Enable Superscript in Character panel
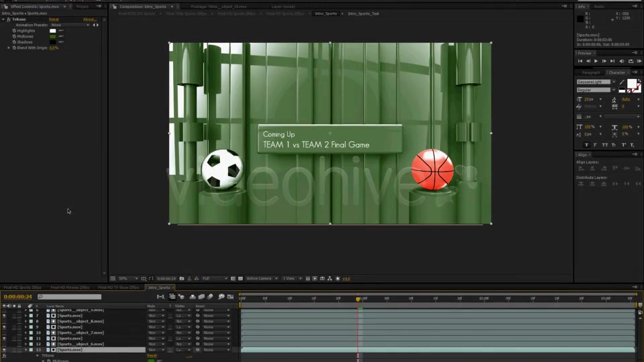This screenshot has width=644, height=362. click(623, 145)
